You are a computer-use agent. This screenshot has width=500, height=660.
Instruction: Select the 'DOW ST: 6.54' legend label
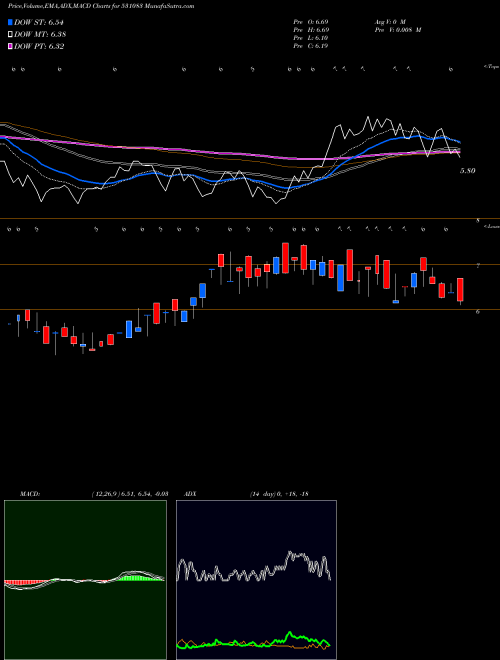pos(39,22)
